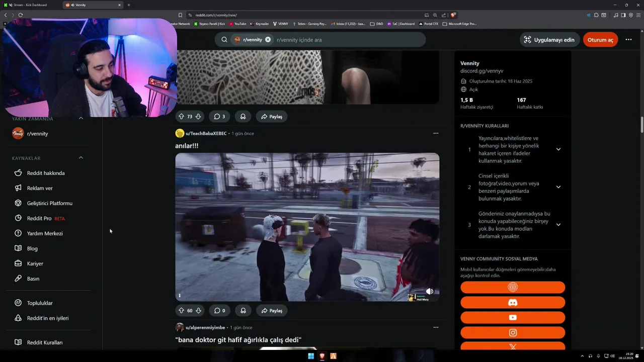Give an award to the "anılar!!!" post
This screenshot has width=644, height=362.
point(243,311)
